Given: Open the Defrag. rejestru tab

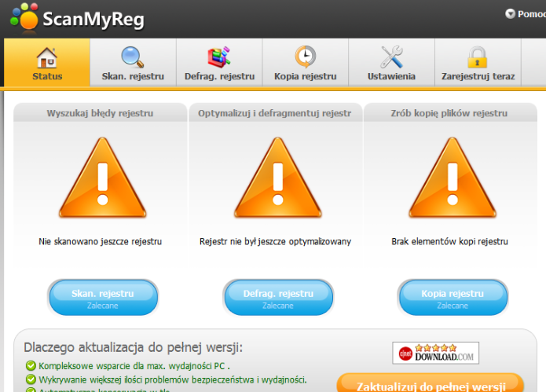Looking at the screenshot, I should coord(219,62).
